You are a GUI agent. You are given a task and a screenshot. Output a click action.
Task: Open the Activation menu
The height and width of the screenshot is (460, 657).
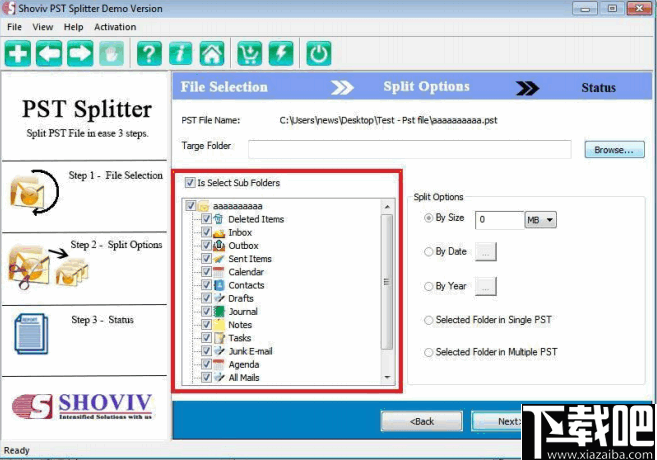[x=115, y=27]
